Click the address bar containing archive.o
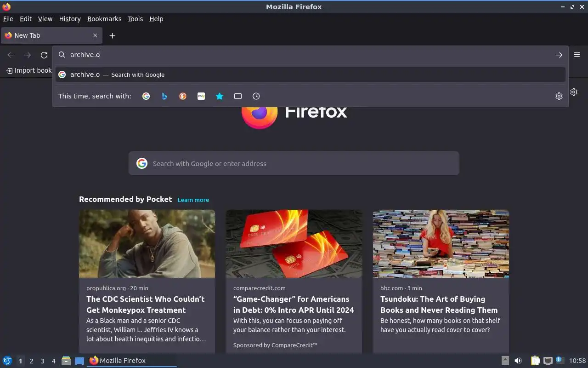 310,55
